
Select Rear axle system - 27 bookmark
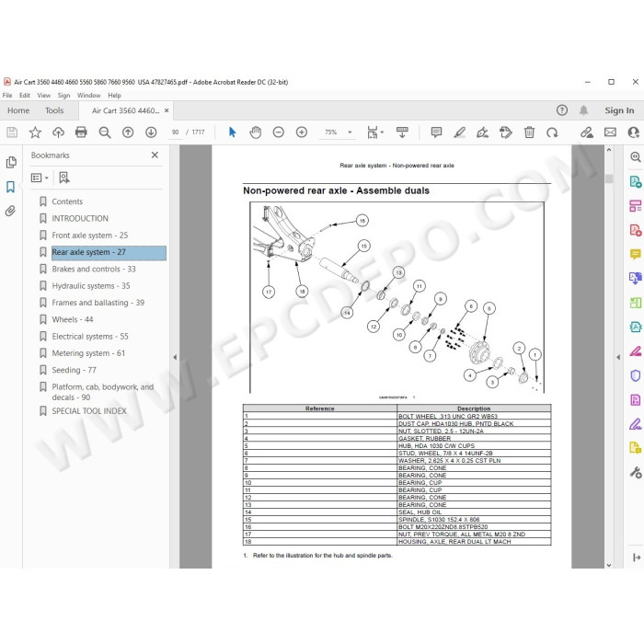coord(109,253)
